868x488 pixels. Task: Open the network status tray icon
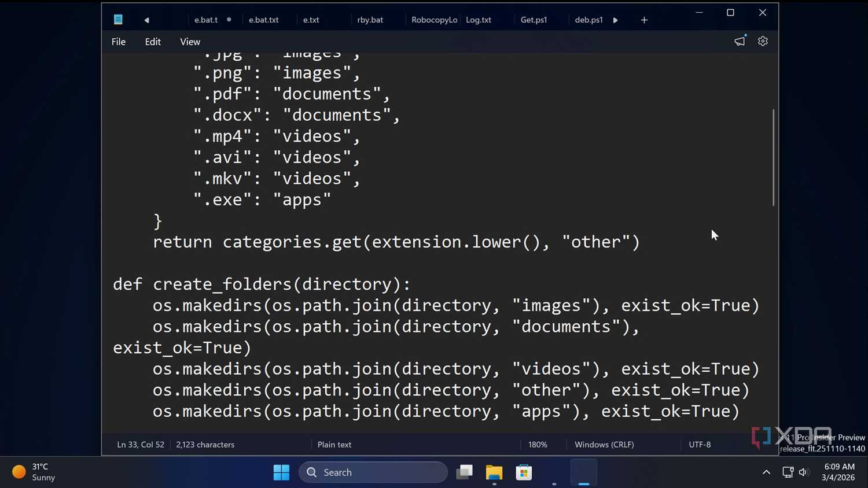click(x=788, y=472)
